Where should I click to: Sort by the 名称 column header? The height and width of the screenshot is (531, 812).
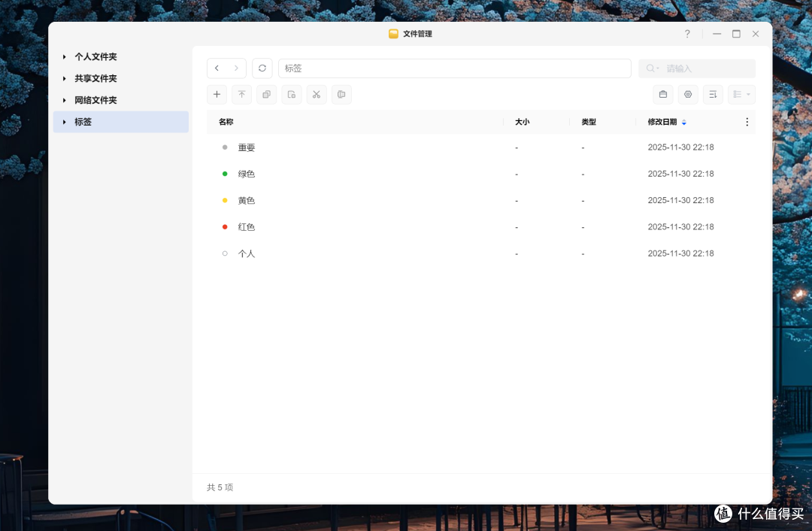[226, 123]
